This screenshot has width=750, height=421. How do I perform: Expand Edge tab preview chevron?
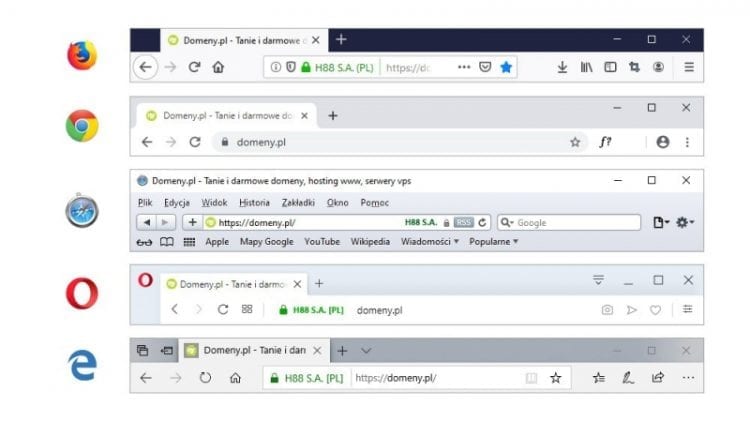[x=366, y=351]
